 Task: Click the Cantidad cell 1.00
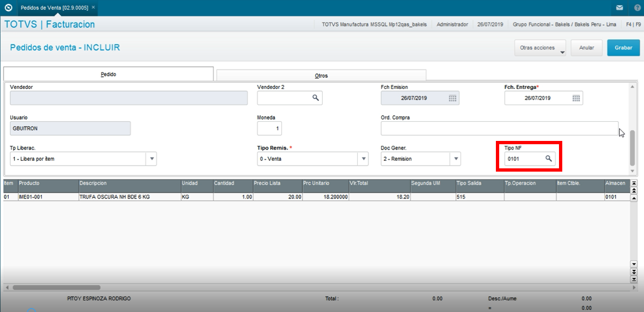pyautogui.click(x=233, y=197)
